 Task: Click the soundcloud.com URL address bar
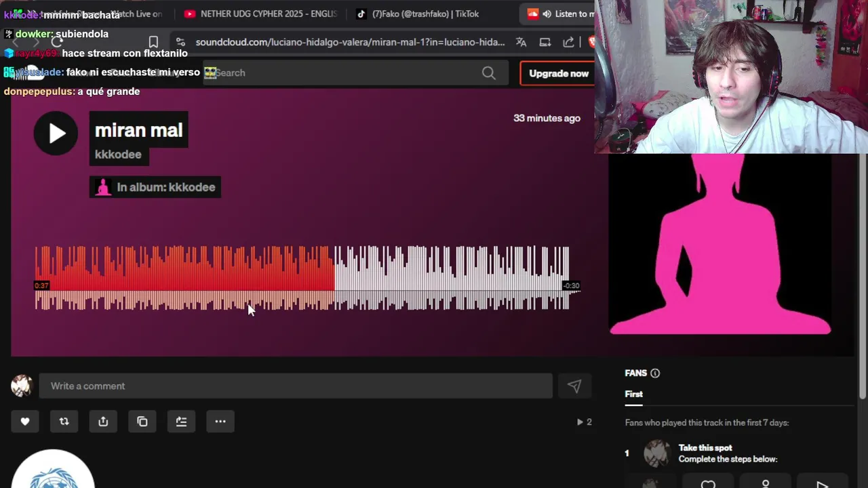(350, 42)
